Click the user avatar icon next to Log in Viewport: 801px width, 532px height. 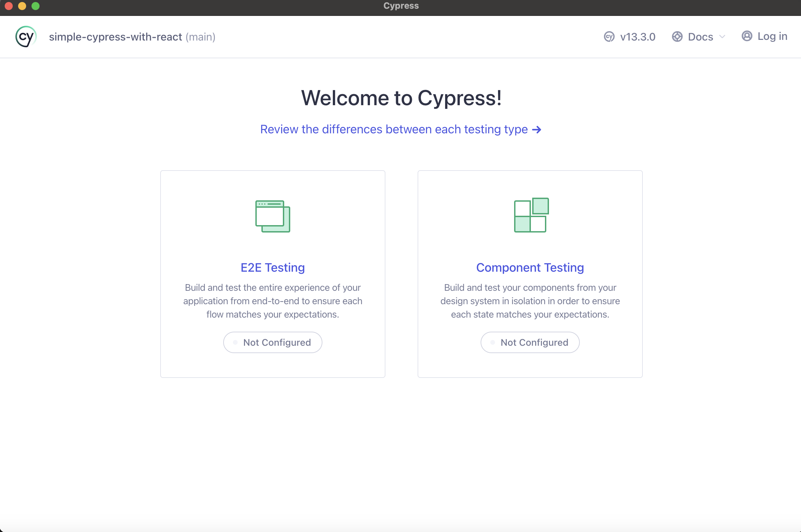tap(747, 36)
